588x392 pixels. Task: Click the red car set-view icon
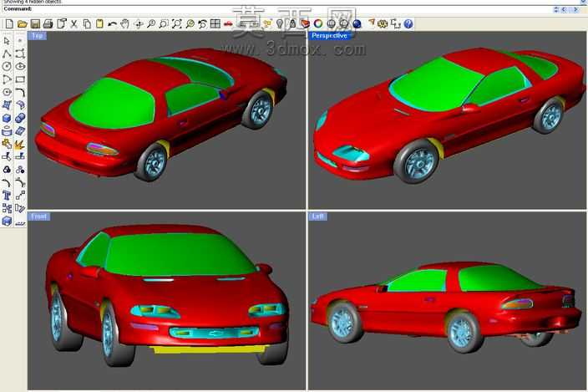(x=228, y=24)
